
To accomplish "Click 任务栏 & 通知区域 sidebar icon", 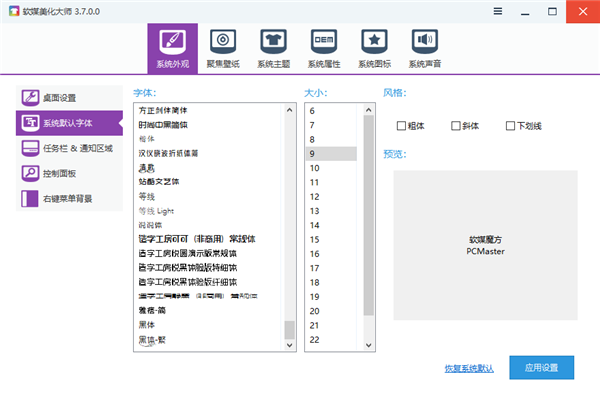I will pos(30,148).
